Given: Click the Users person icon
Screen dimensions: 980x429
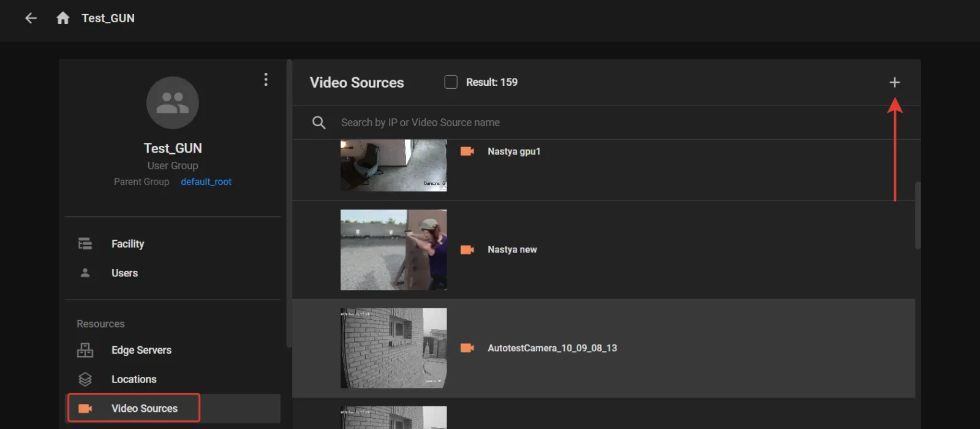Looking at the screenshot, I should [x=85, y=273].
